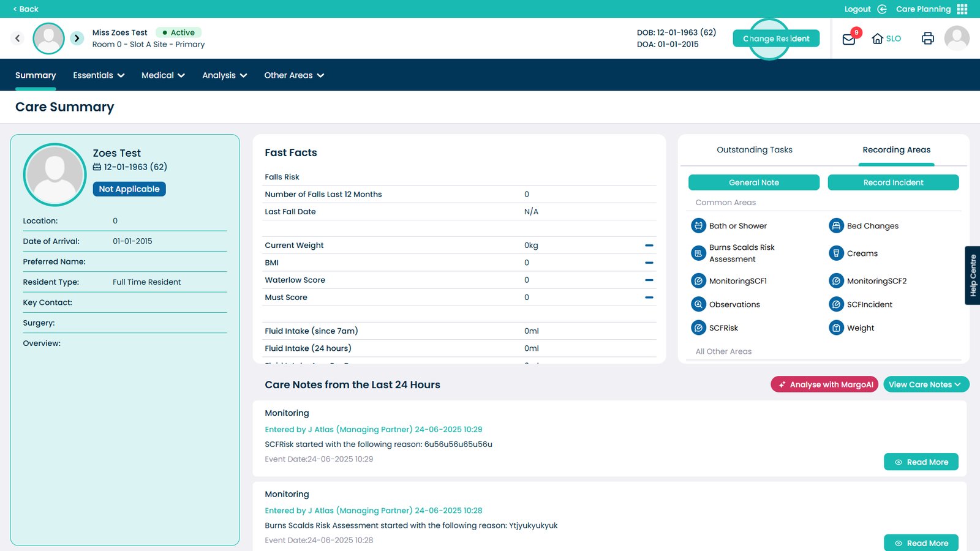Switch to the Outstanding Tasks tab
The width and height of the screenshot is (980, 551).
click(x=754, y=150)
